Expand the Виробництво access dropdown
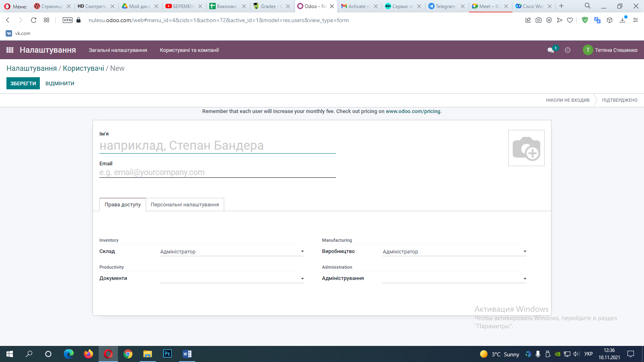Screen dimensions: 644x362 [x=454, y=251]
